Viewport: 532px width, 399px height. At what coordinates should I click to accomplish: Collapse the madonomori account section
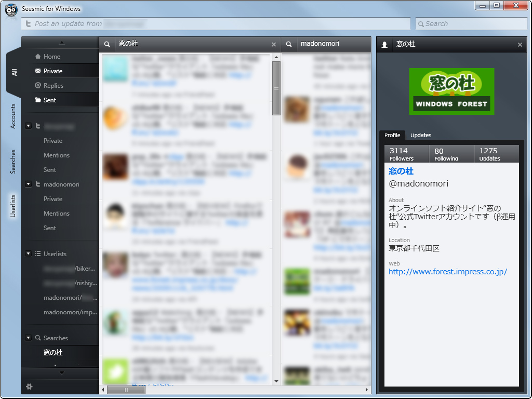(28, 184)
